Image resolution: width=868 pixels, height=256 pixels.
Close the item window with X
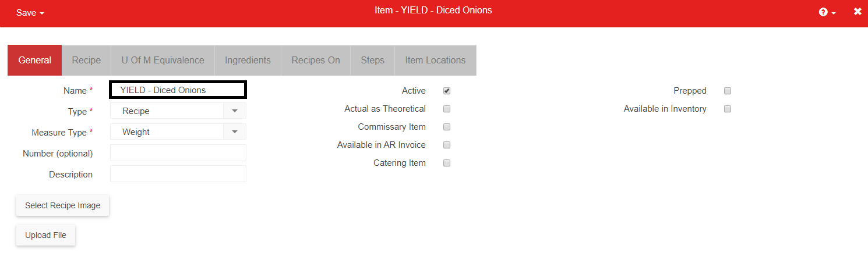tap(858, 12)
